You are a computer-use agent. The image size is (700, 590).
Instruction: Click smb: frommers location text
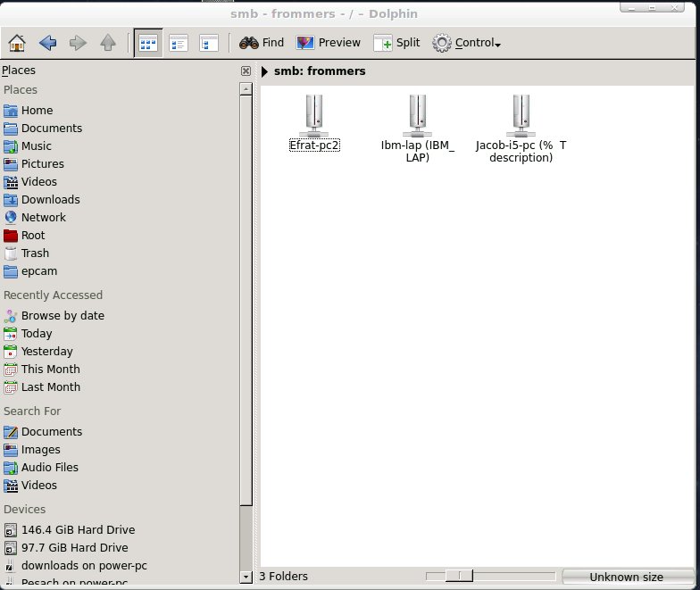pyautogui.click(x=320, y=71)
